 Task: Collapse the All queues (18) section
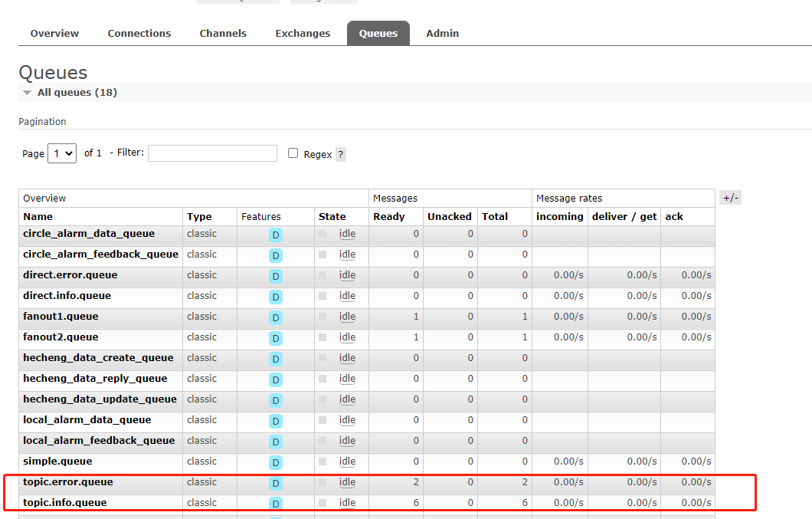70,92
